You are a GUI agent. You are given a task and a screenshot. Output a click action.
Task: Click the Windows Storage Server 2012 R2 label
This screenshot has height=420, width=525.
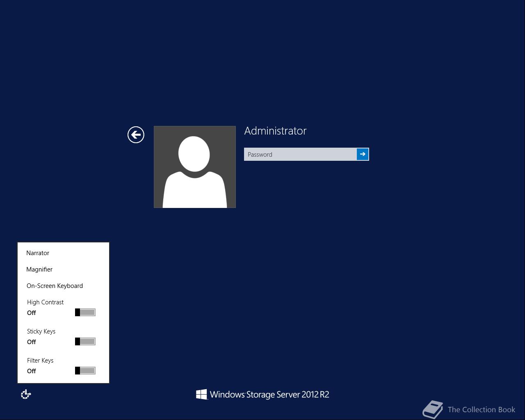[269, 394]
